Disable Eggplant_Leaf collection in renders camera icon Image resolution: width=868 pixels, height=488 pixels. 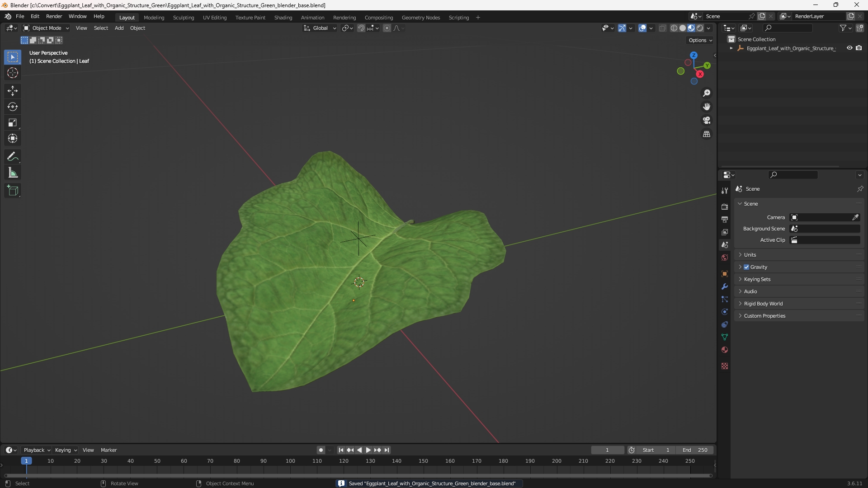(x=859, y=48)
